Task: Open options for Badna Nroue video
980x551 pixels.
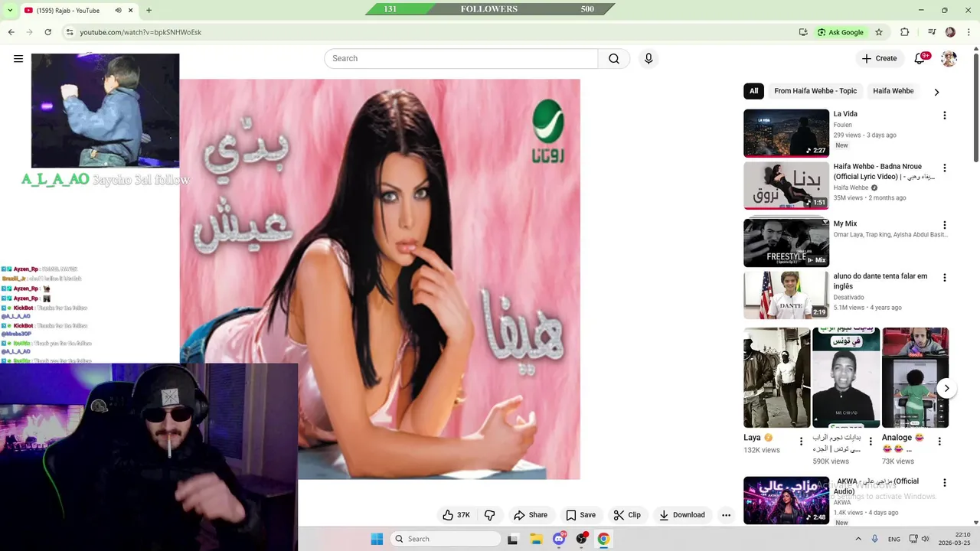Action: pos(944,168)
